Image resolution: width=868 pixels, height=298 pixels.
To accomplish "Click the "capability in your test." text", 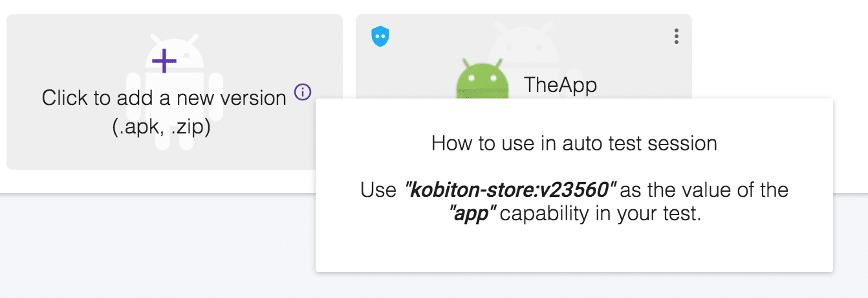I will 601,214.
